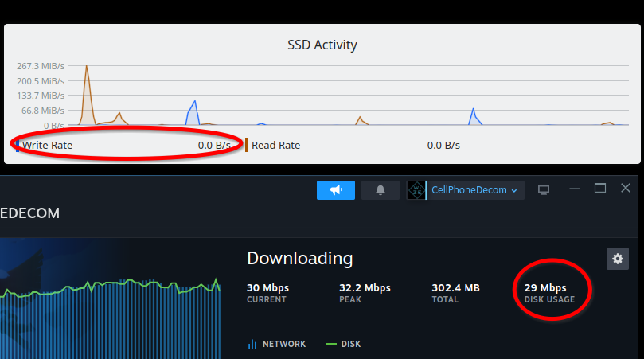Expand the CellPhoneDecom account dropdown

click(514, 190)
